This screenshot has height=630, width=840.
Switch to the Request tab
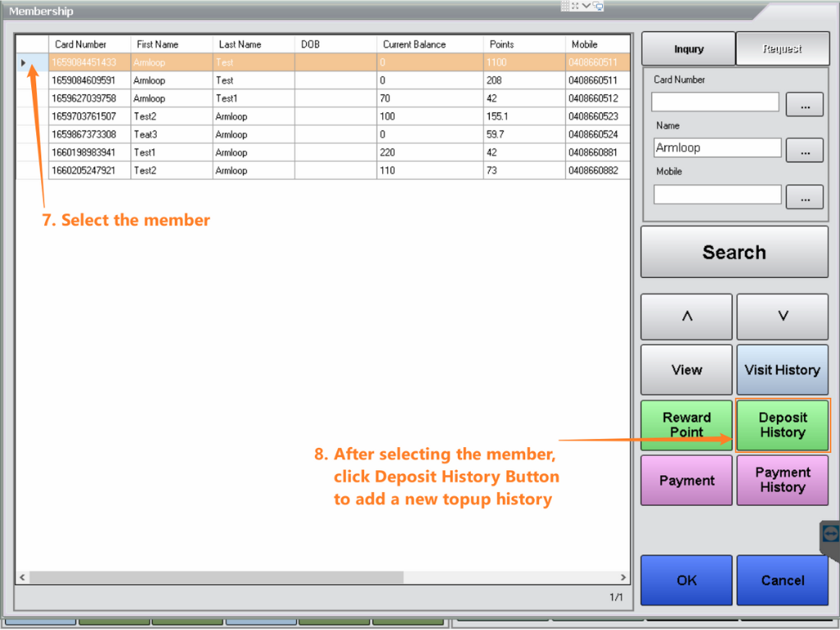[782, 49]
